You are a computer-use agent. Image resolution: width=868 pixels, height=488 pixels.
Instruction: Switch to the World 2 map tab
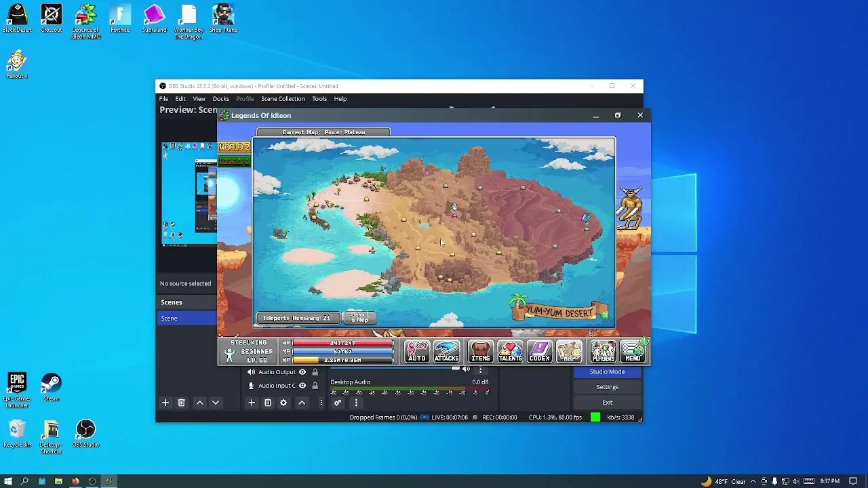(x=234, y=147)
